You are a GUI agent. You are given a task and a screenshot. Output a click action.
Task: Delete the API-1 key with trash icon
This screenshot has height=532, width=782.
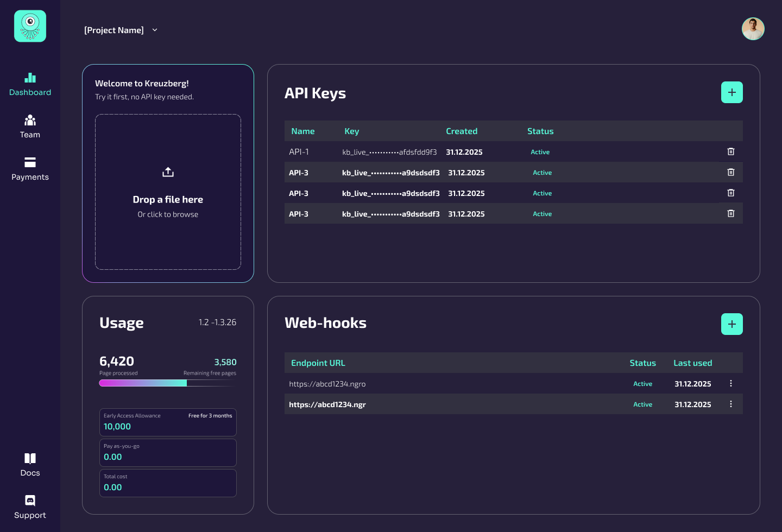click(x=731, y=151)
